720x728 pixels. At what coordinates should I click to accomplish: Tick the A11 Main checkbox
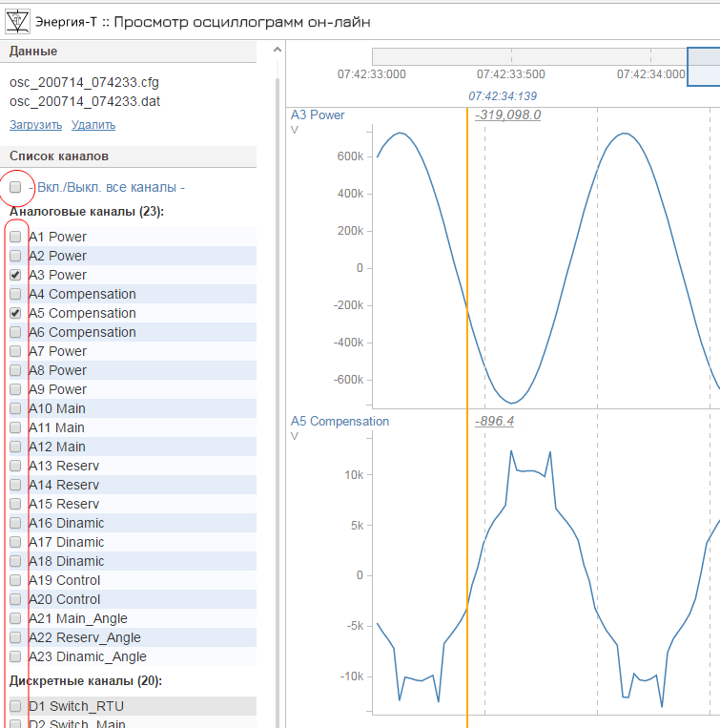coord(15,427)
